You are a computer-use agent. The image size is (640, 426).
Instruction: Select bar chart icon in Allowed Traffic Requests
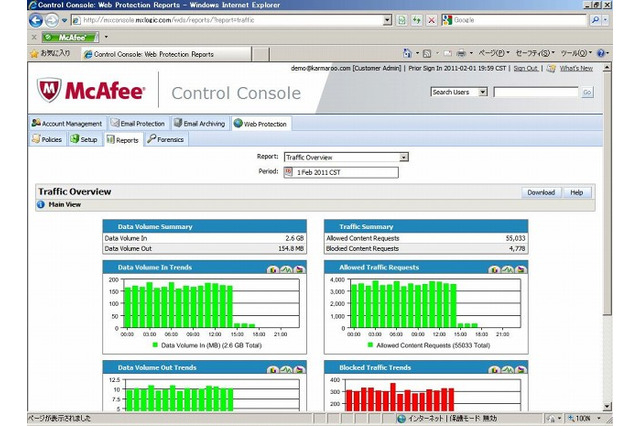coord(494,269)
